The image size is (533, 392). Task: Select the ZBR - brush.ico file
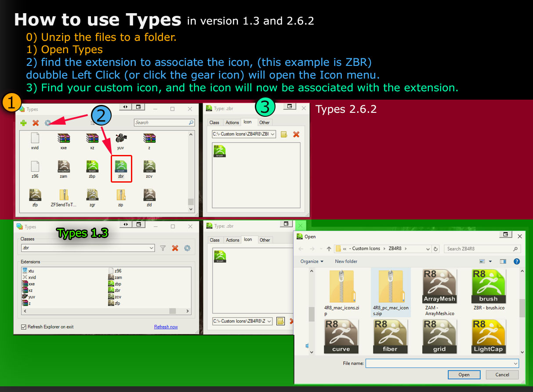488,290
